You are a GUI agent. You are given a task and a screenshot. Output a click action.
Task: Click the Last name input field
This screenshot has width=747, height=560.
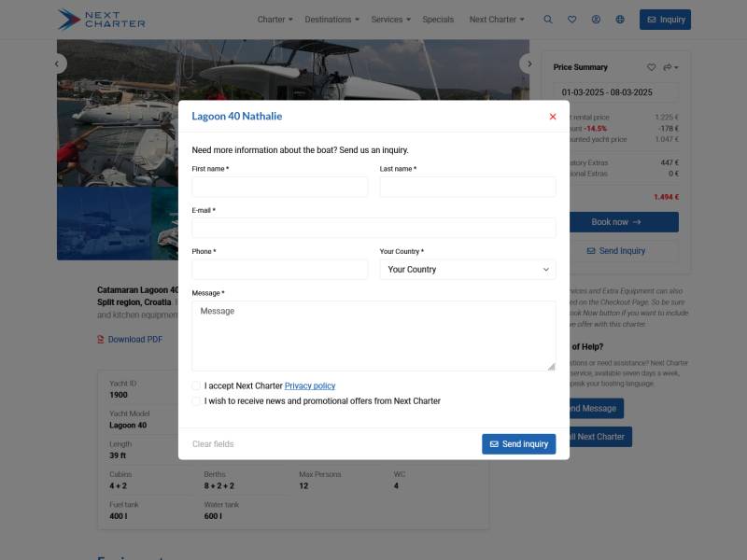click(x=468, y=187)
